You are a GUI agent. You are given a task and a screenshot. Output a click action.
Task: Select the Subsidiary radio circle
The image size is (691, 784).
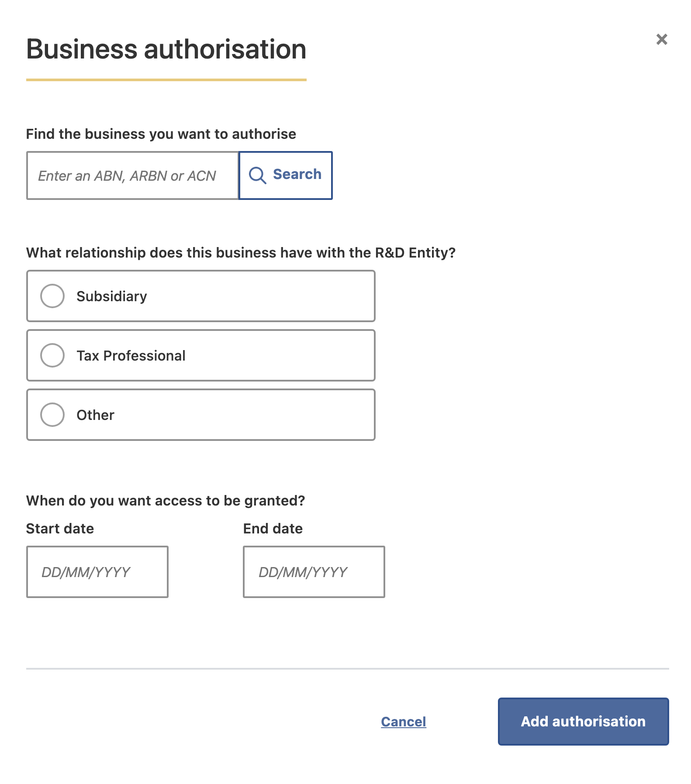pos(52,296)
